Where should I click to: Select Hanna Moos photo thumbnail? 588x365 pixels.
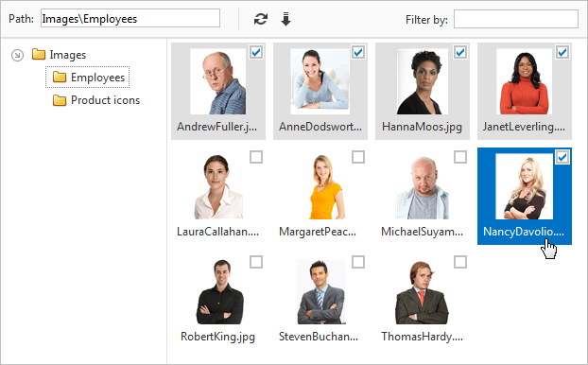pos(422,81)
